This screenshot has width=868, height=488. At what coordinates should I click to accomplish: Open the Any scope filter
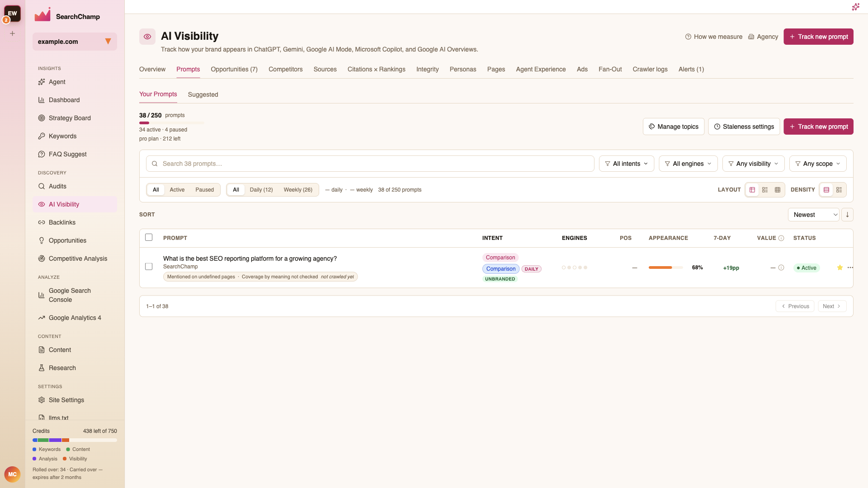(x=818, y=164)
